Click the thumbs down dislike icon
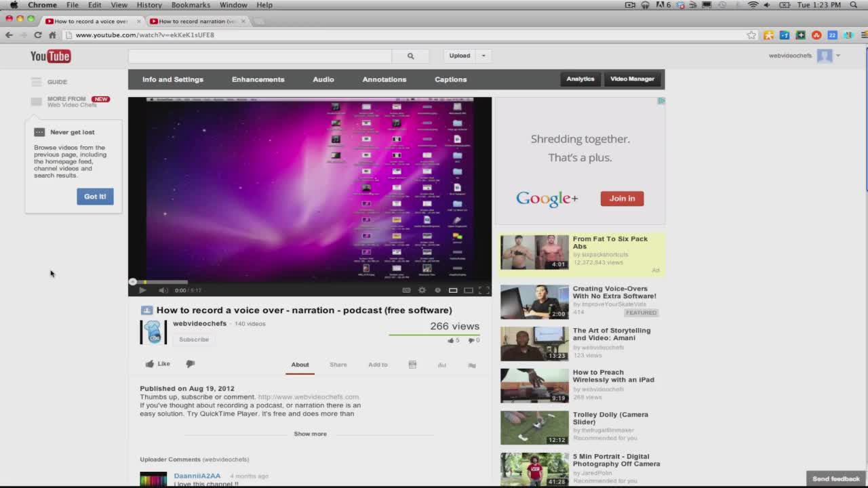Viewport: 868px width, 488px height. click(x=191, y=364)
